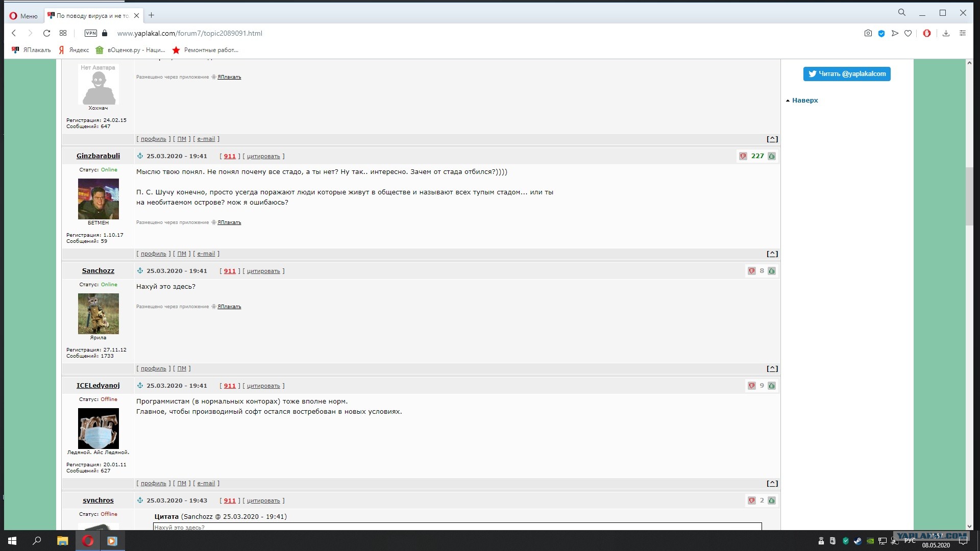The image size is (980, 551).
Task: Open профиль link under Ginzbarabuli's post
Action: 154,254
